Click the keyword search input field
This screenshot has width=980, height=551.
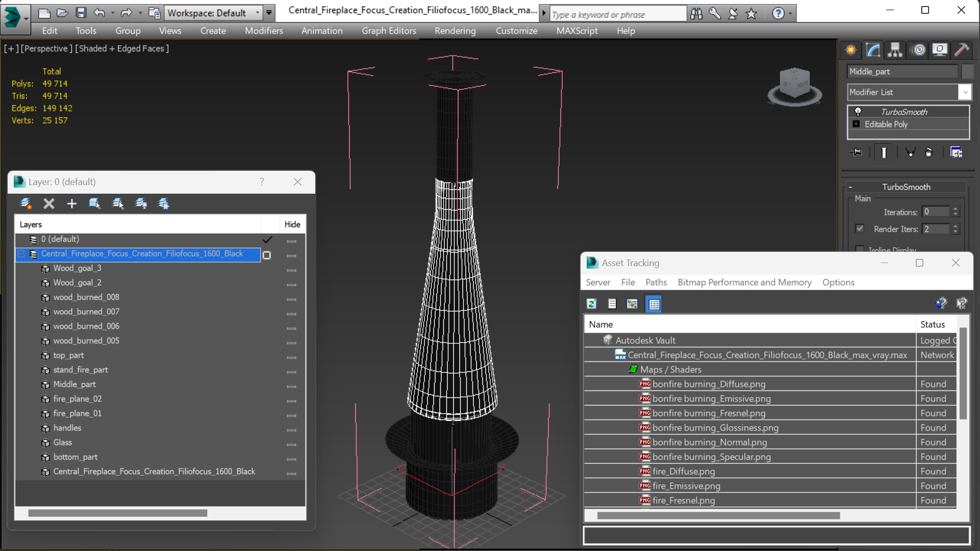pos(617,14)
